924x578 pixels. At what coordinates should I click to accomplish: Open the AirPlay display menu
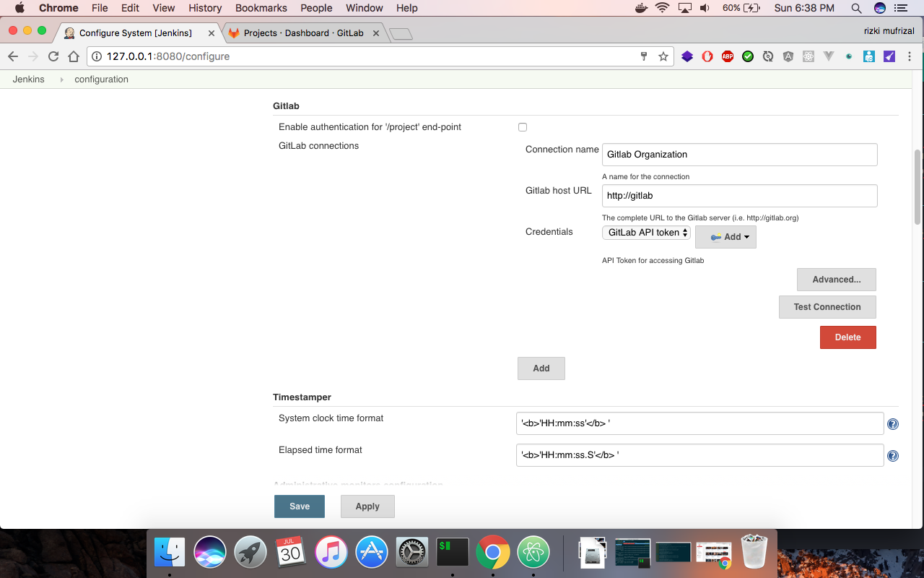(684, 8)
